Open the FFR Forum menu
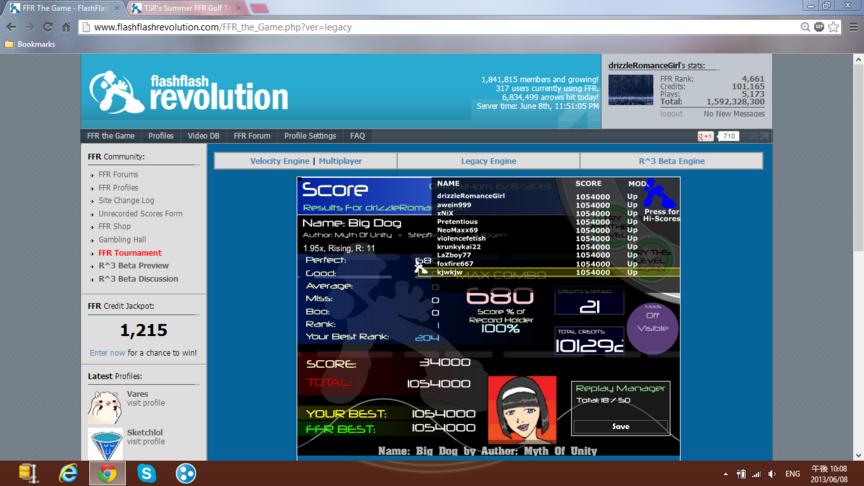The width and height of the screenshot is (864, 486). (252, 136)
